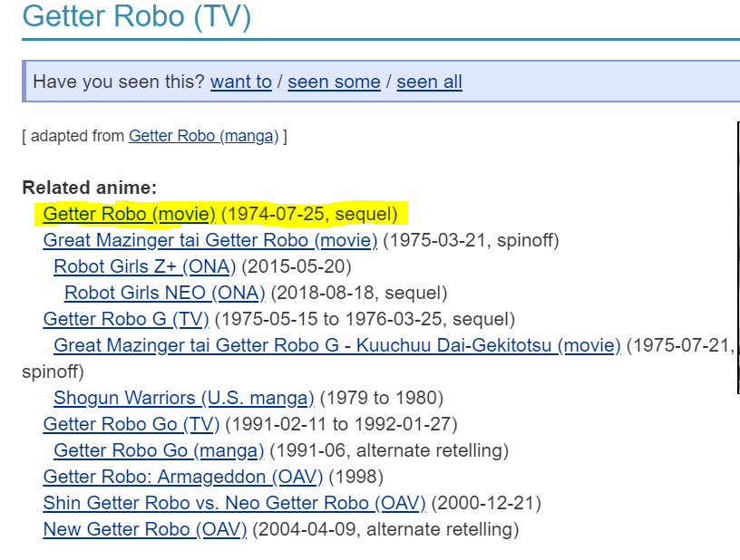Open Robot Girls Z+ (ONA) page
Image resolution: width=740 pixels, height=560 pixels.
tap(144, 266)
